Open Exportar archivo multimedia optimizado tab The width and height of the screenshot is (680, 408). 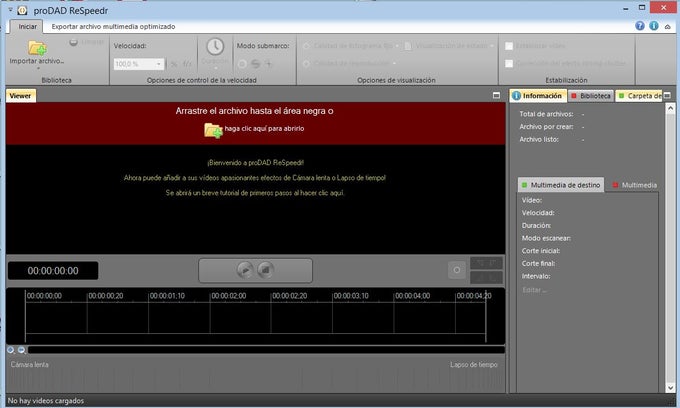click(x=113, y=26)
